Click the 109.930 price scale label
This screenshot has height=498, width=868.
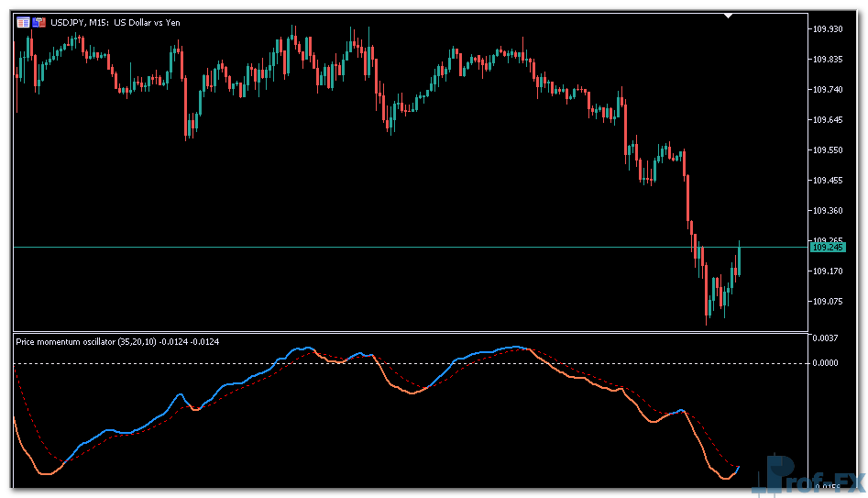pyautogui.click(x=827, y=29)
